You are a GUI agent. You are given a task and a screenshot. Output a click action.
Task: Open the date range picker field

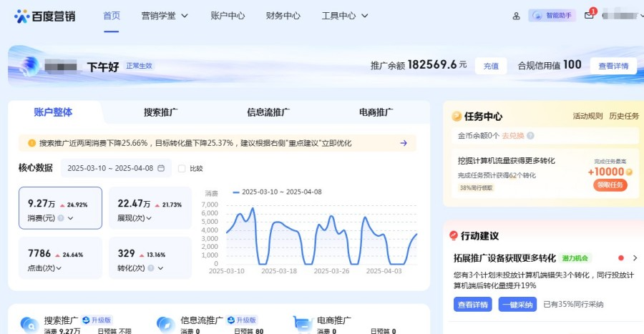116,169
